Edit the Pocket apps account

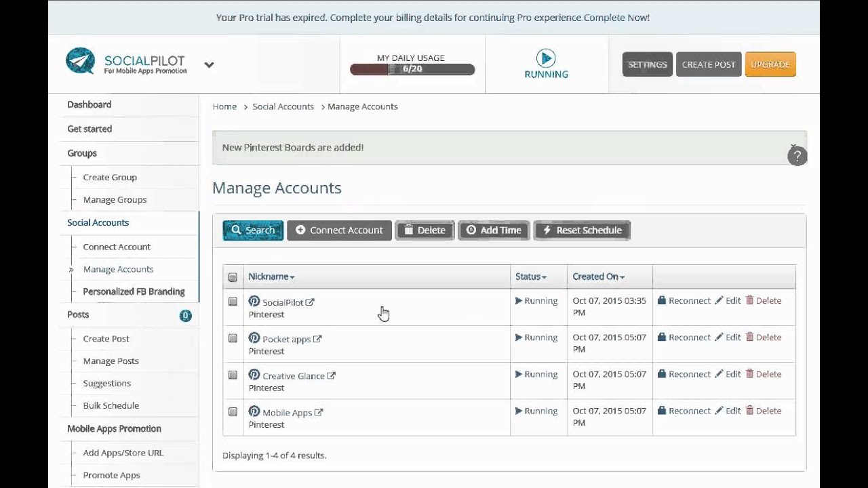tap(728, 337)
